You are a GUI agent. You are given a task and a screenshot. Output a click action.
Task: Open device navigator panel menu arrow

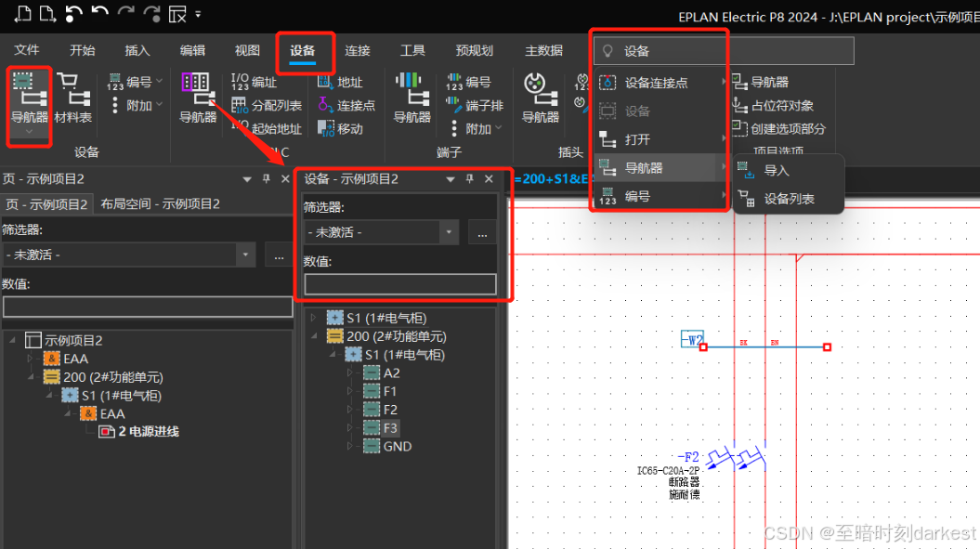tap(450, 179)
